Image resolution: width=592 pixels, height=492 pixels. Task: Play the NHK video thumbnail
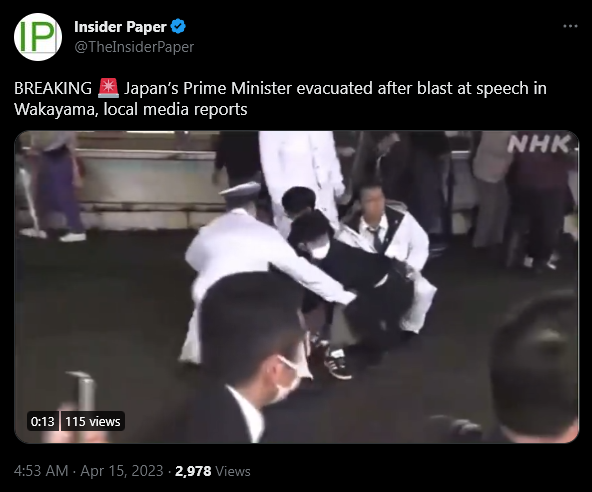296,287
